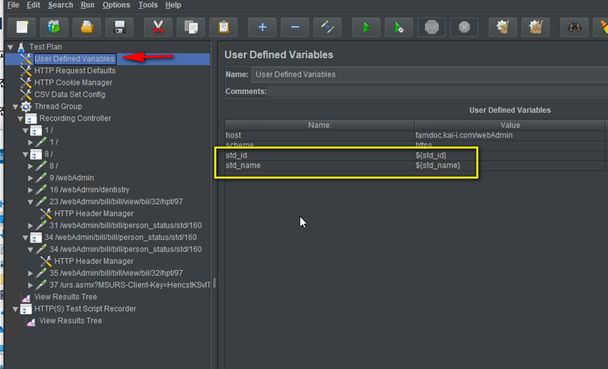
Task: Collapse the HTTP(S) Test Script Recorder arrow
Action: (x=16, y=309)
